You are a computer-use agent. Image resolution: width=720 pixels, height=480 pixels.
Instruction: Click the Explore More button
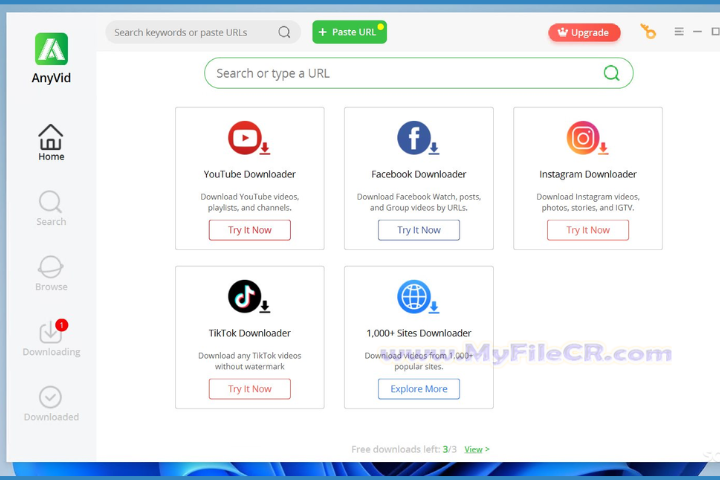[x=419, y=389]
